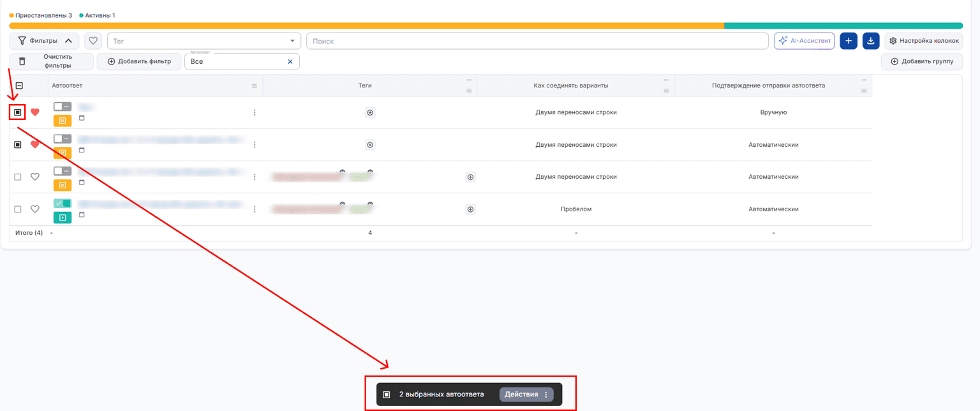
Task: Collapse the Фильтры panel
Action: (x=45, y=41)
